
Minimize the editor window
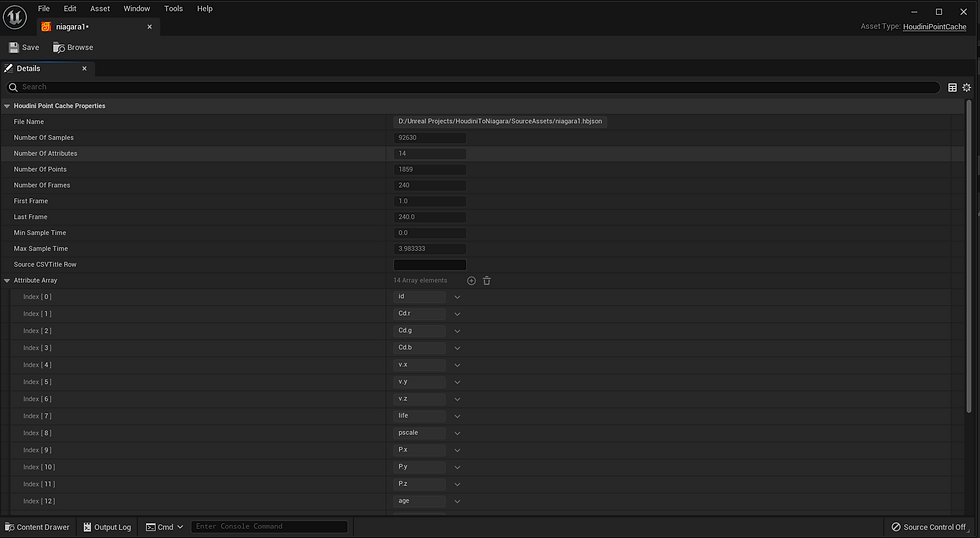pyautogui.click(x=914, y=12)
